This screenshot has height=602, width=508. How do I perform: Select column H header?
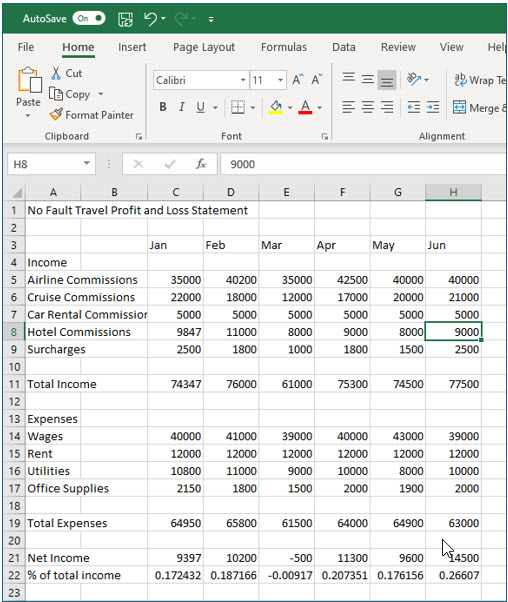(x=453, y=192)
